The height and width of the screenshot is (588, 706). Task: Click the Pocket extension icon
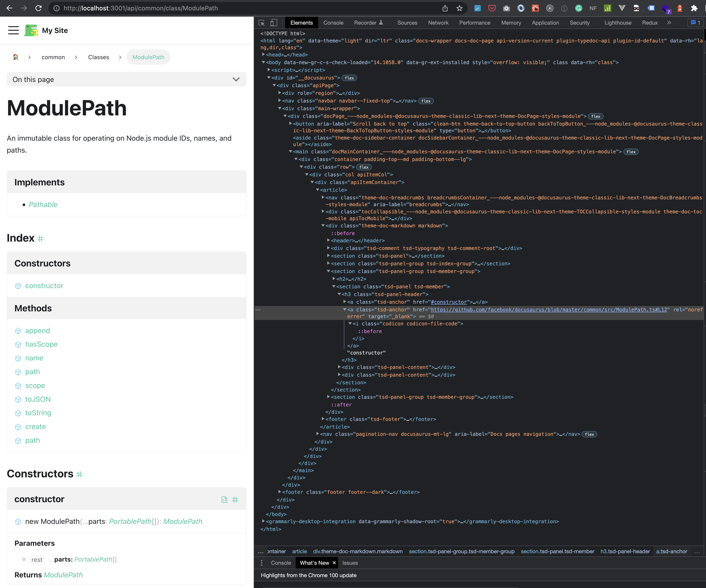(492, 8)
